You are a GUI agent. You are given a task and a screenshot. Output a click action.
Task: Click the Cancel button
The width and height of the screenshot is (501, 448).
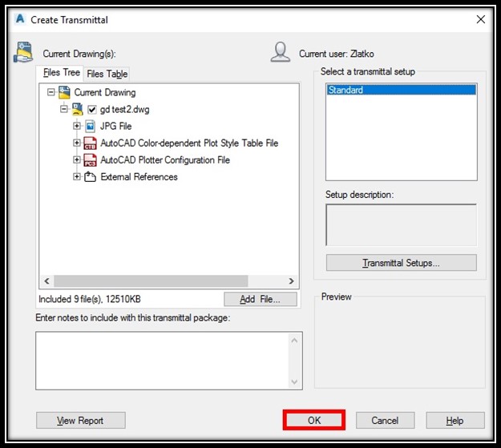coord(385,420)
